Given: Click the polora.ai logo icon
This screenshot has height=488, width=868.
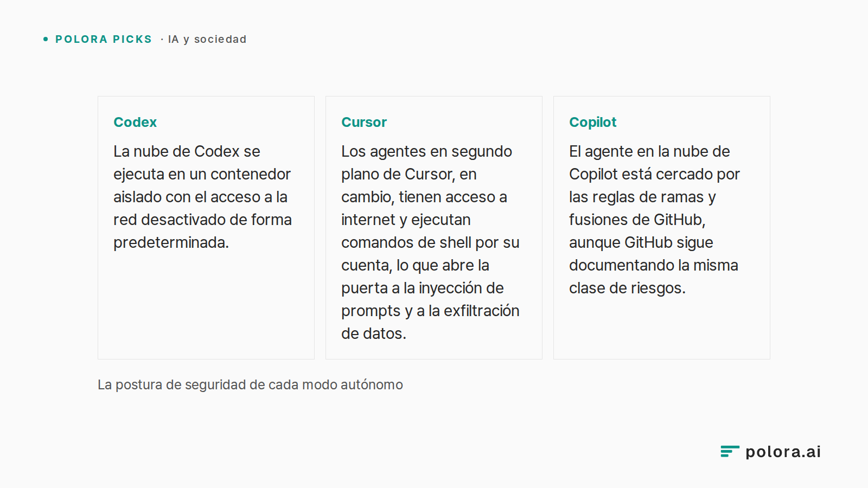Looking at the screenshot, I should pos(730,451).
